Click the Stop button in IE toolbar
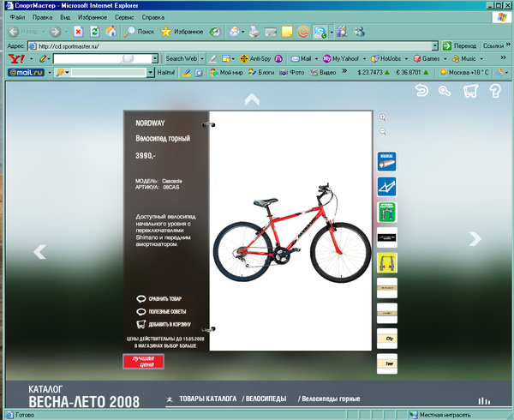514x420 pixels. coord(78,32)
